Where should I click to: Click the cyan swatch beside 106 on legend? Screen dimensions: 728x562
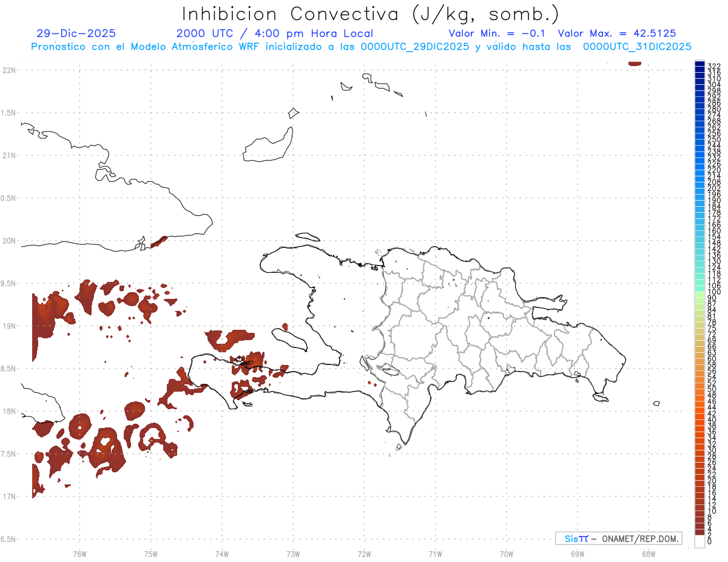click(699, 283)
